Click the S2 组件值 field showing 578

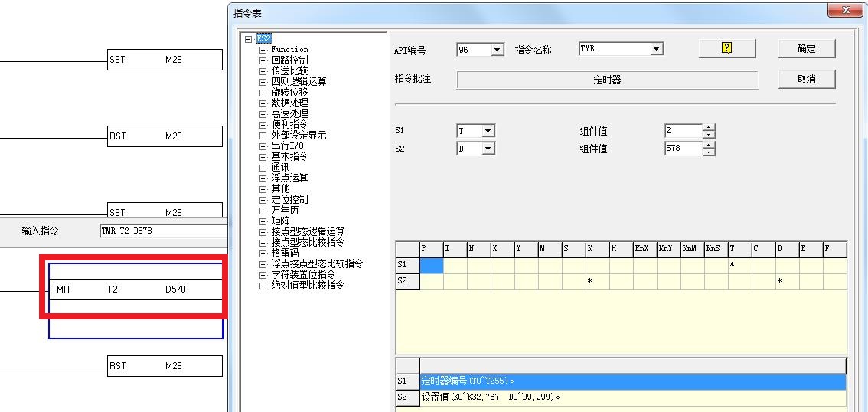click(x=683, y=149)
